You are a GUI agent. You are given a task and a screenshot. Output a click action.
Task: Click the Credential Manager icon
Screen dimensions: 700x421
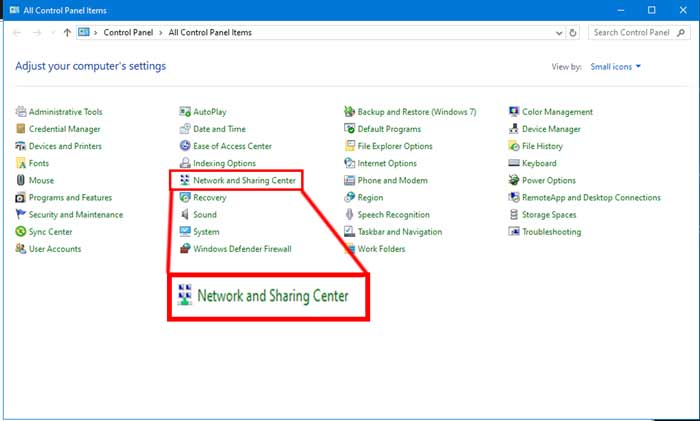[x=21, y=129]
